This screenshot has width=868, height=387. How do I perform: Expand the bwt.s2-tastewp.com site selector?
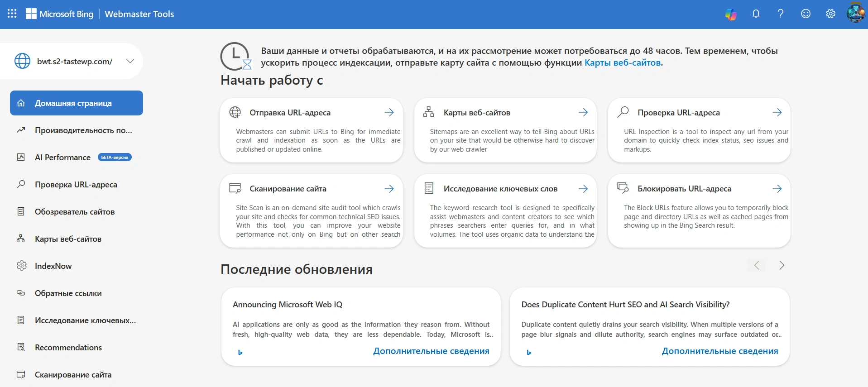pos(130,61)
